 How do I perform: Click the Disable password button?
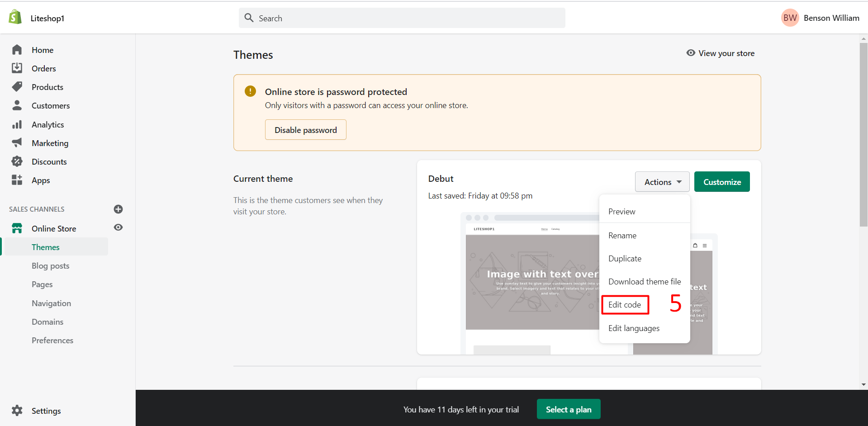click(305, 130)
